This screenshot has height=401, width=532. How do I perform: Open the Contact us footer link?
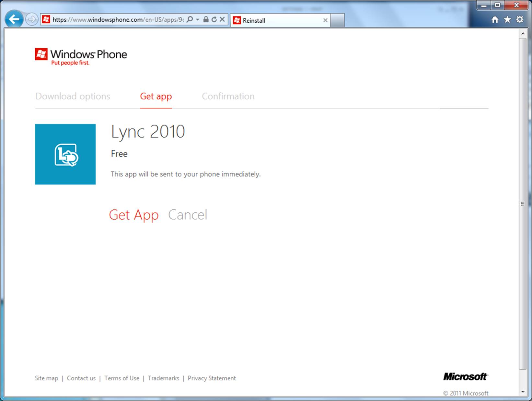(81, 378)
